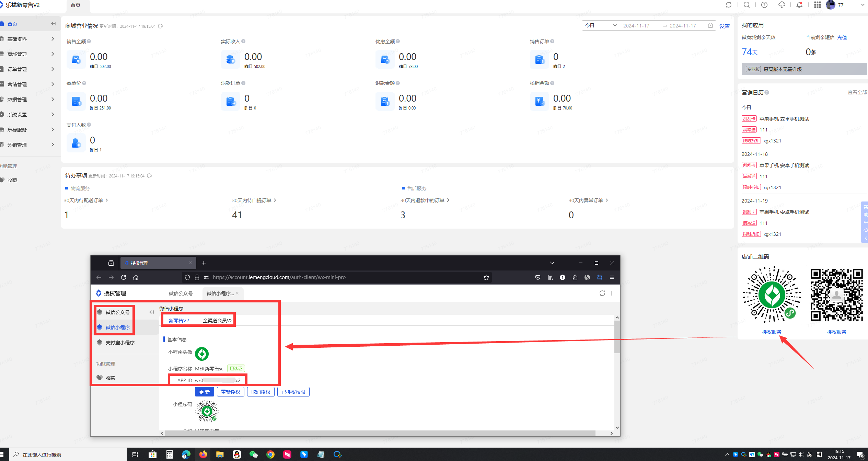Open Save to Pocket in Firefox
The width and height of the screenshot is (868, 461).
click(538, 277)
